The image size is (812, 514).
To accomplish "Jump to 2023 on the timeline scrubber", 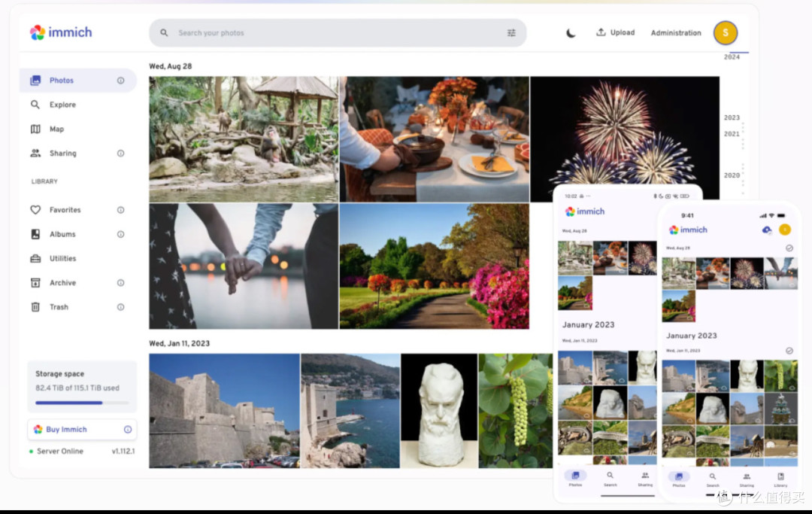I will (732, 117).
